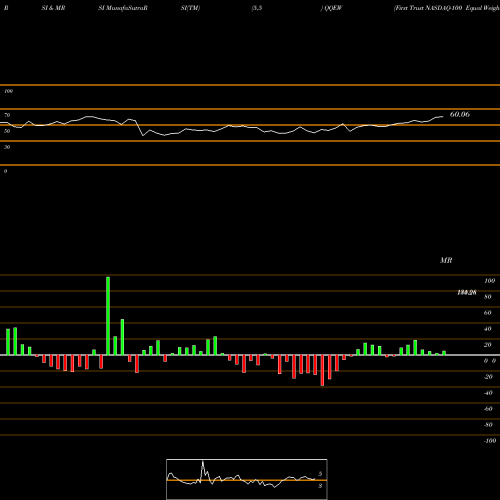Screen dimensions: 500x500
Task: Click the end of the RSI line
Action: pos(443,116)
